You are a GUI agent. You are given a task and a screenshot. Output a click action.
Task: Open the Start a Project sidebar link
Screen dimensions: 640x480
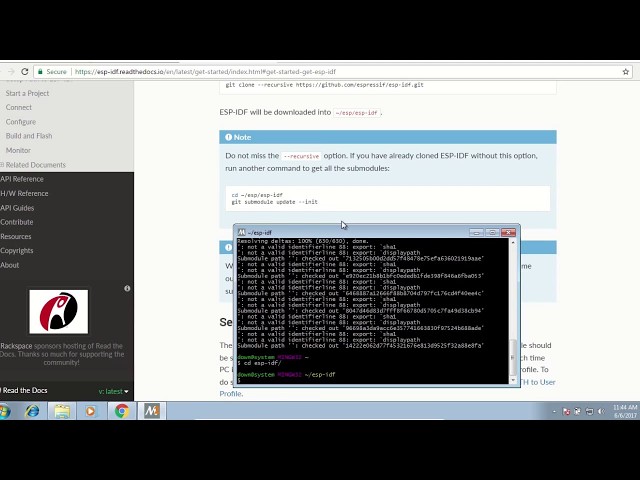[x=27, y=93]
